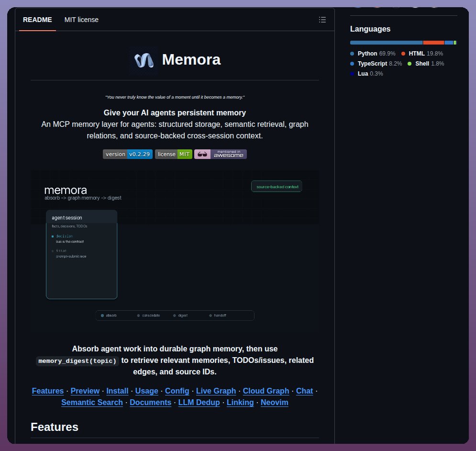Click the Languages sidebar heading
Viewport: 476px width, 451px height.
[x=370, y=29]
